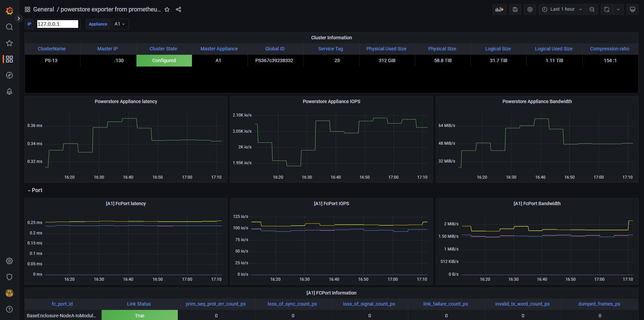This screenshot has width=644, height=320.
Task: Open Powerstore Appliance latency panel menu
Action: [126, 101]
